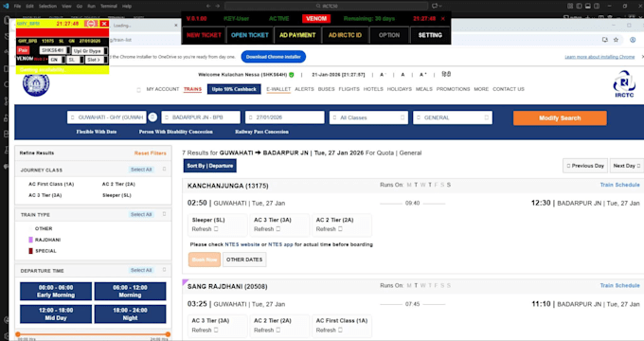Switch site language to Hindi

(x=446, y=75)
